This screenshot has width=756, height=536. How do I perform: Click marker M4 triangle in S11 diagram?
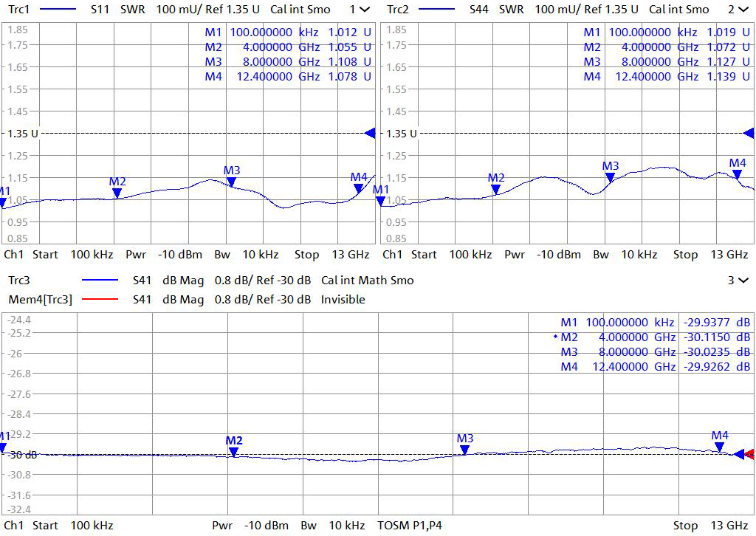tap(359, 188)
